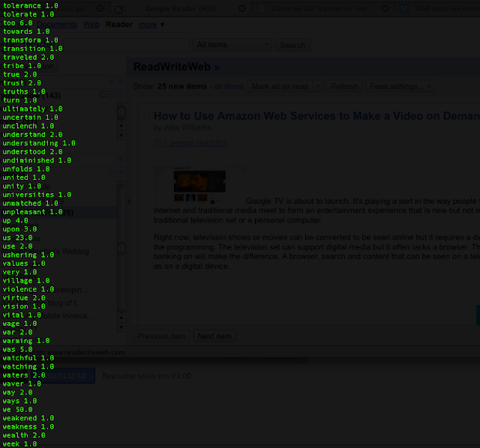Screen dimensions: 480x448
Task: Click the like icon before '1 person liked this'
Action: pos(158,142)
